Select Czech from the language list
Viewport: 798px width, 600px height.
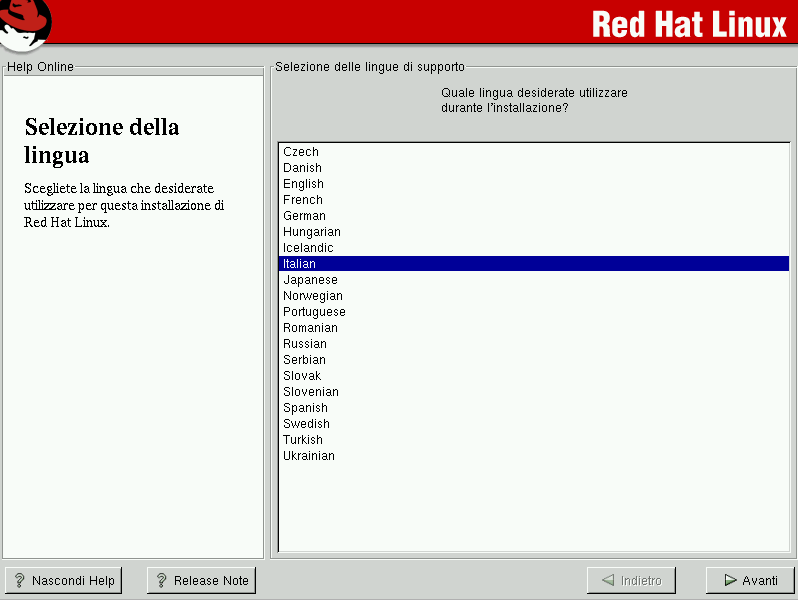pos(301,152)
